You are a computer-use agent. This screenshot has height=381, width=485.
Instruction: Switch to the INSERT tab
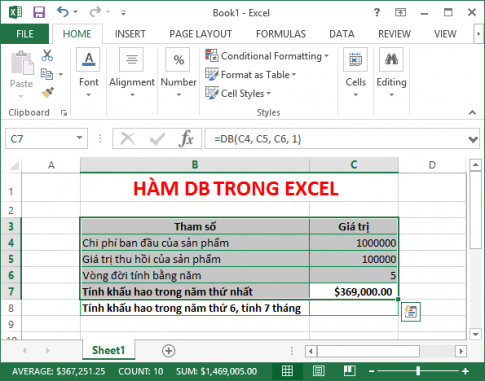tap(130, 34)
